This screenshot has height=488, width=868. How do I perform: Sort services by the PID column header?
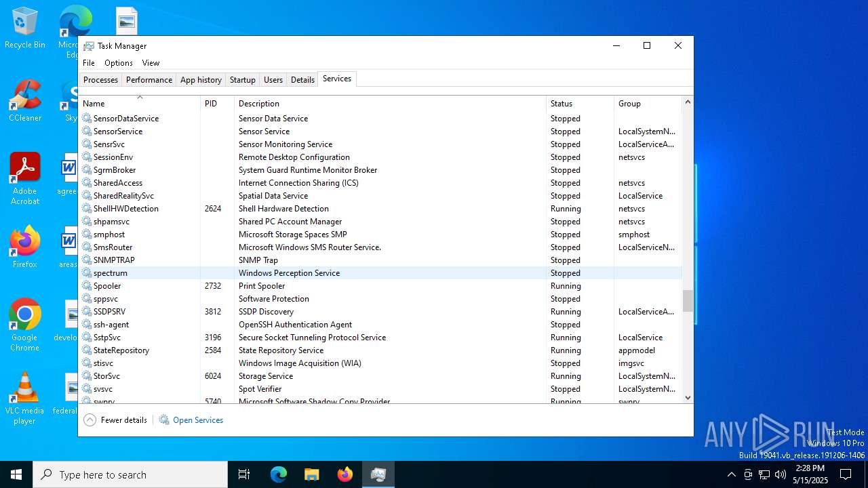pos(217,104)
